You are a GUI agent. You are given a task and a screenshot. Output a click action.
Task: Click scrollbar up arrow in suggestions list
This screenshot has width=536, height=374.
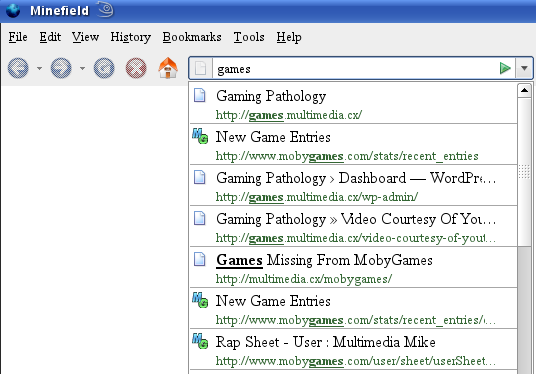[524, 91]
